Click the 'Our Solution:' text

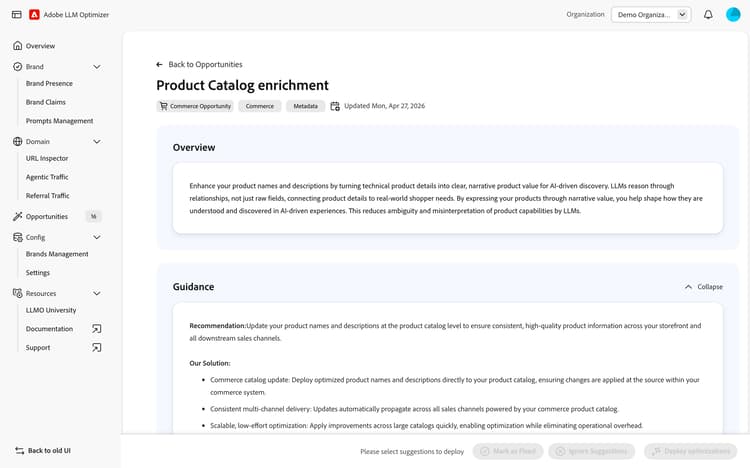(210, 363)
